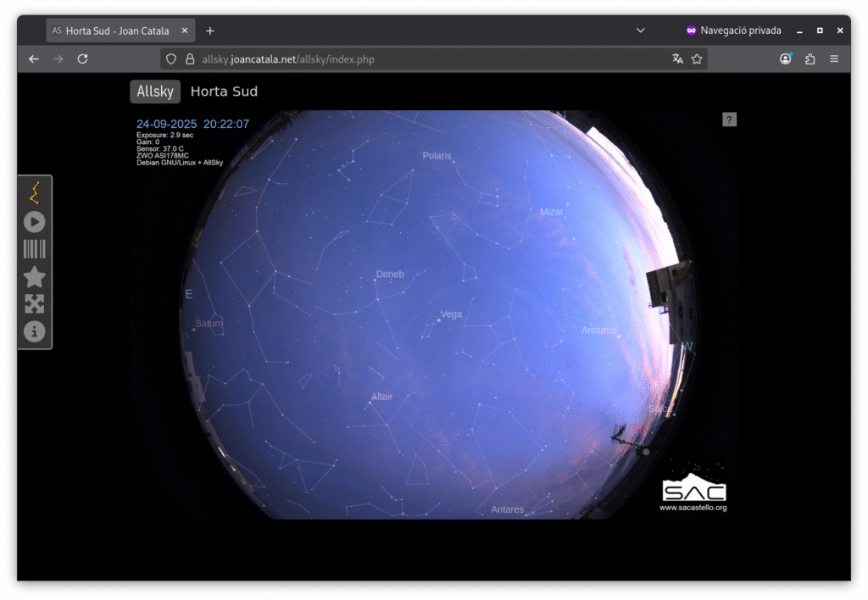This screenshot has height=600, width=868.
Task: Toggle fullscreen with the four-arrows icon
Action: (35, 304)
